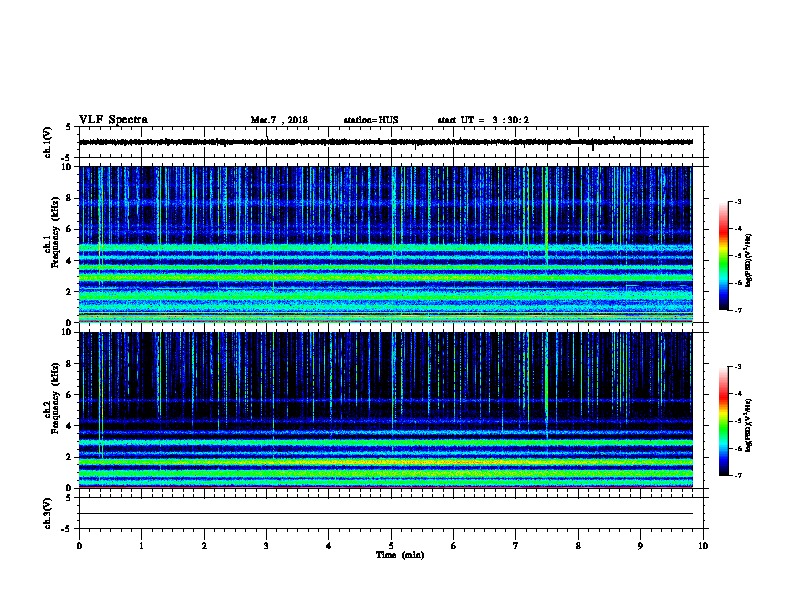Image resolution: width=792 pixels, height=612 pixels.
Task: Click the ch.1 spectrogram color scale bar
Action: point(724,256)
